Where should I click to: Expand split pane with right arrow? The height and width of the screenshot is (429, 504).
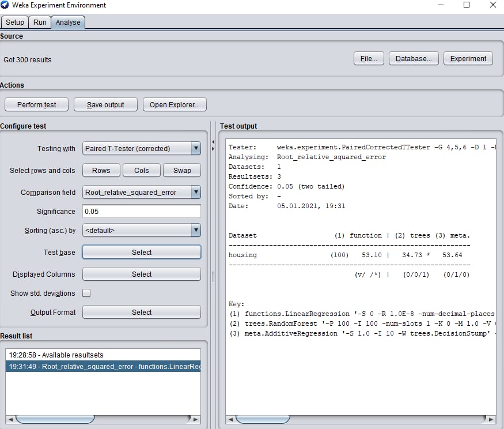click(213, 149)
